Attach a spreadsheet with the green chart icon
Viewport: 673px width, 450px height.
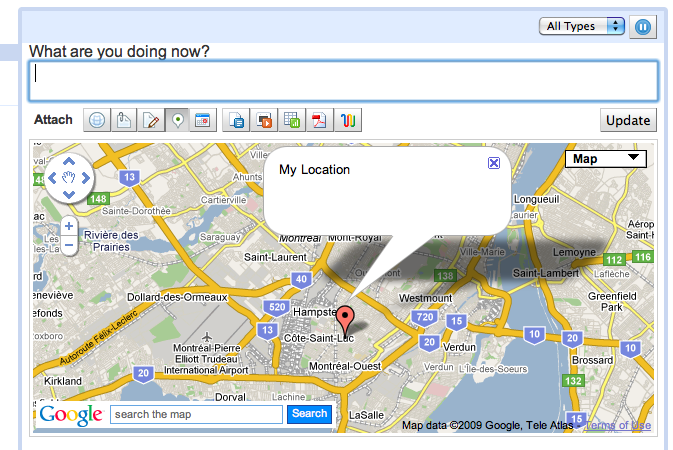292,120
